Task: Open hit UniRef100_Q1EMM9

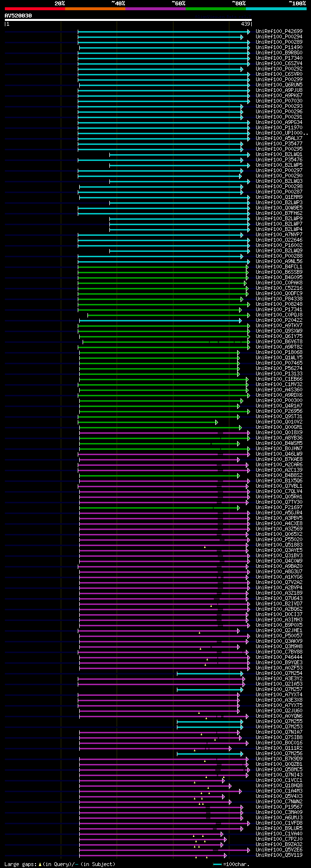Action: coord(279,197)
